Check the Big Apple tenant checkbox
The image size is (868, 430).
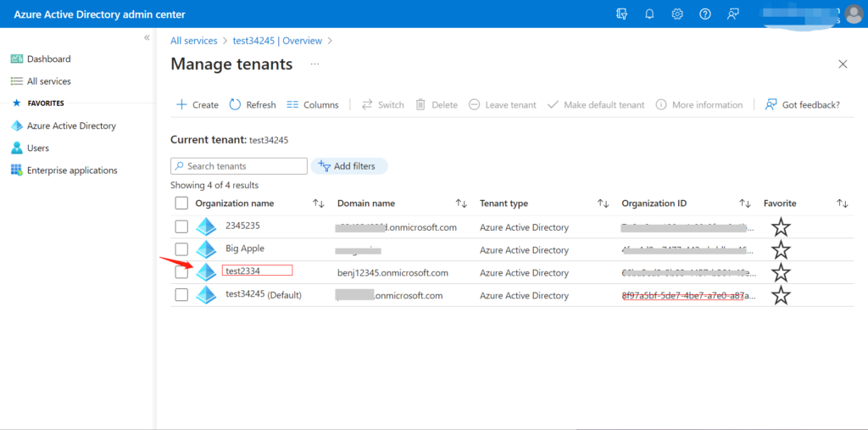(181, 249)
